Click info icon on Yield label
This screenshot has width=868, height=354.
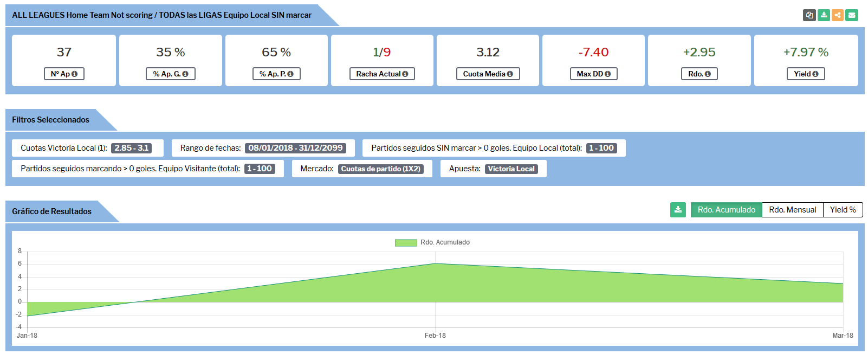tap(815, 74)
